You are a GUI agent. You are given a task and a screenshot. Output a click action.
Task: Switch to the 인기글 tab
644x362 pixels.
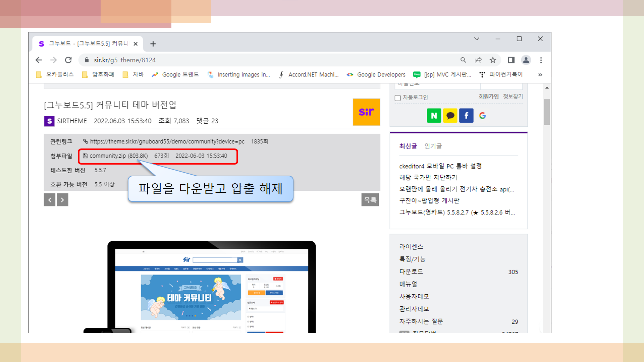pos(433,146)
